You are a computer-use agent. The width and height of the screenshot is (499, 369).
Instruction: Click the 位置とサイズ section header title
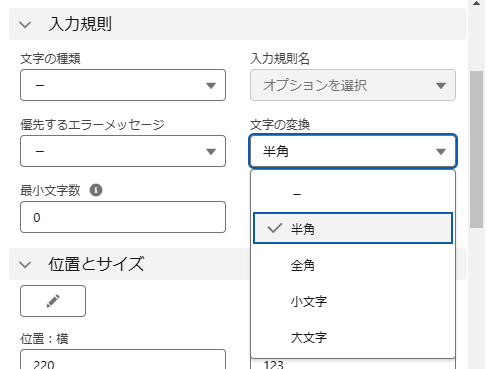pos(96,264)
